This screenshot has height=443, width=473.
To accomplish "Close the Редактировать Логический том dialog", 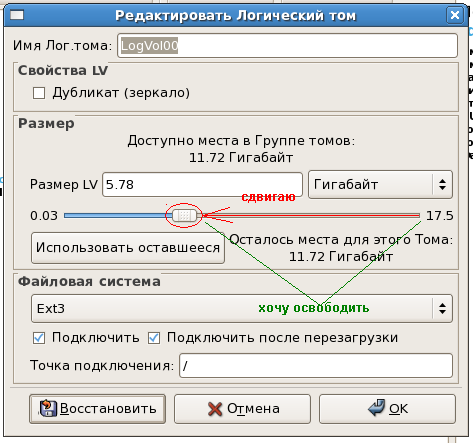I will 455,15.
